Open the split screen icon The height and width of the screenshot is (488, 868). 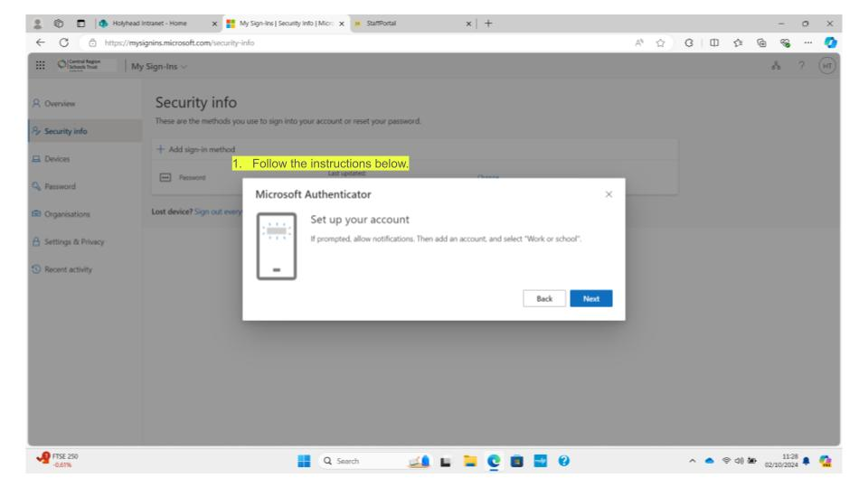click(714, 42)
